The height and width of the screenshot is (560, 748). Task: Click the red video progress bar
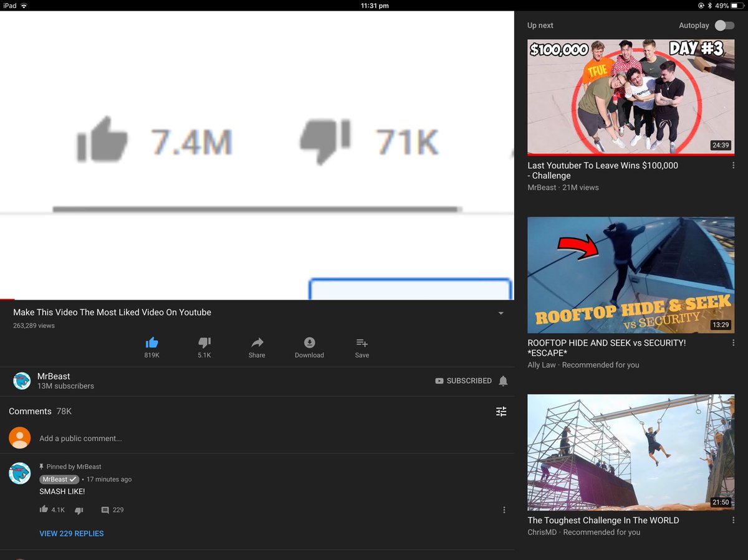[x=7, y=300]
